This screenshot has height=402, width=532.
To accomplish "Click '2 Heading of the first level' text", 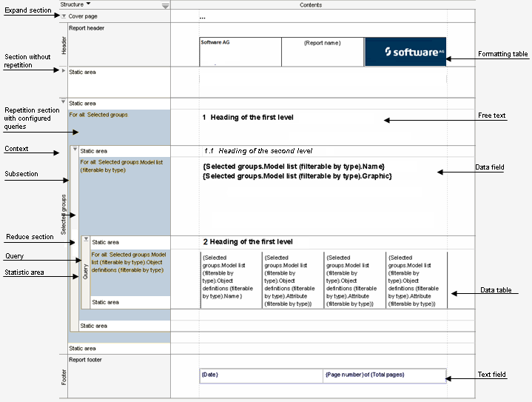I will [248, 242].
